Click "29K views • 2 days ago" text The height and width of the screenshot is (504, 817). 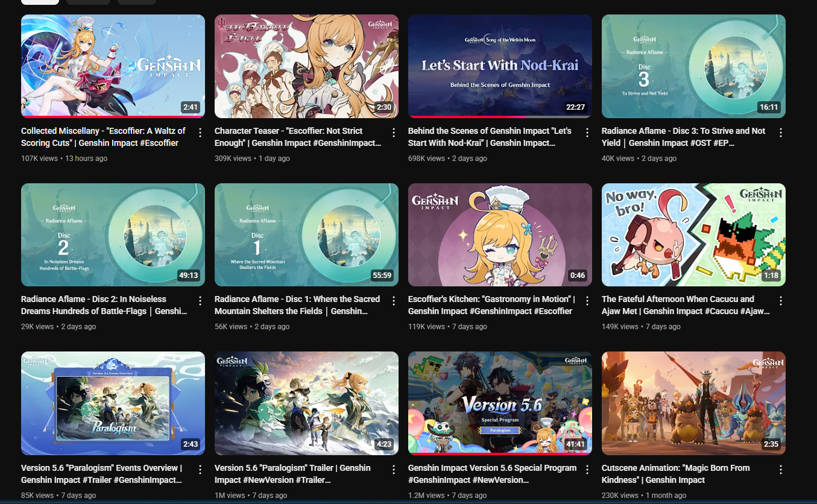pyautogui.click(x=58, y=327)
